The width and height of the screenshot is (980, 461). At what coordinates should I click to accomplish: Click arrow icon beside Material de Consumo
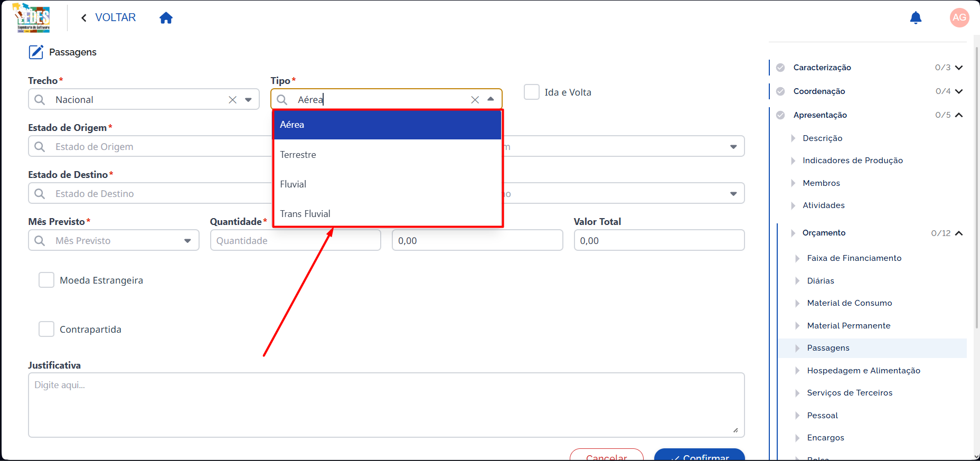(x=797, y=303)
